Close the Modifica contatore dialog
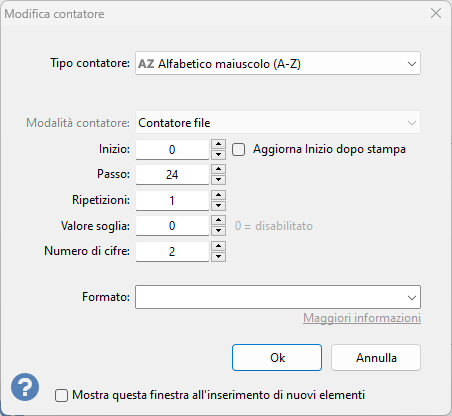Image resolution: width=452 pixels, height=416 pixels. (436, 13)
